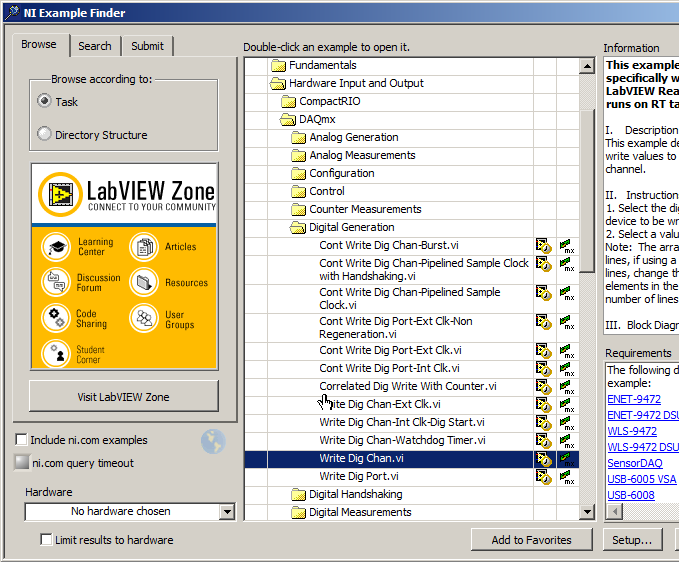
Task: Open the USB-6008 link
Action: [x=630, y=495]
